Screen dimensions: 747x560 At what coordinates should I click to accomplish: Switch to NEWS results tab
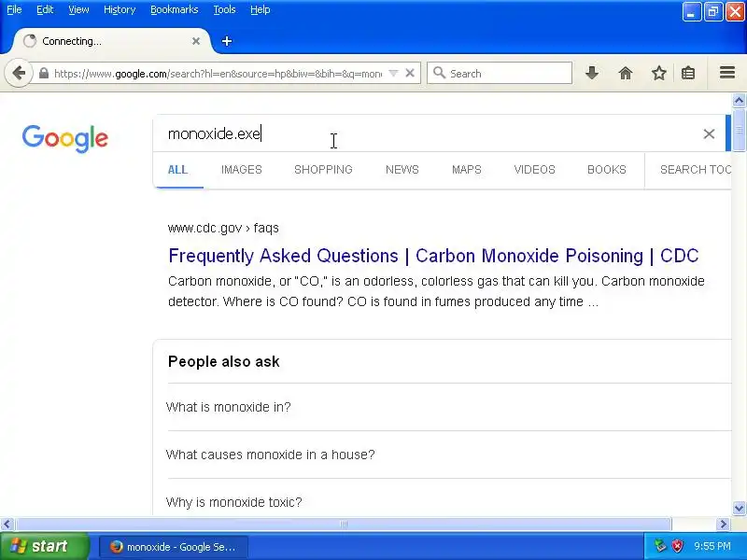(x=402, y=170)
